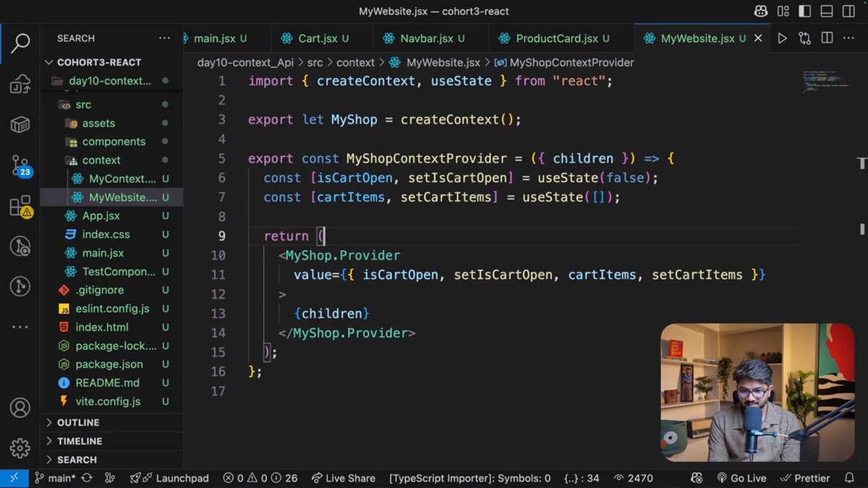Image resolution: width=868 pixels, height=488 pixels.
Task: Open TestCompon... file in explorer
Action: [111, 272]
